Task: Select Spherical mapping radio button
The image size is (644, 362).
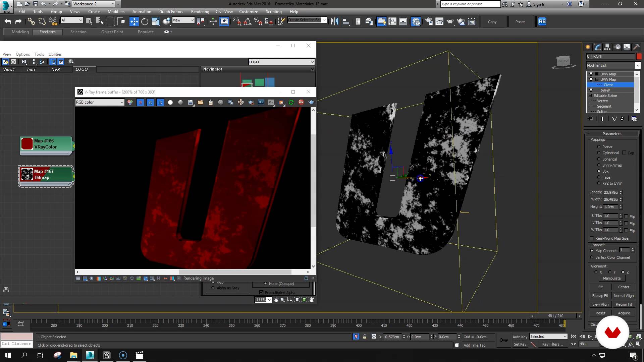Action: [x=599, y=159]
